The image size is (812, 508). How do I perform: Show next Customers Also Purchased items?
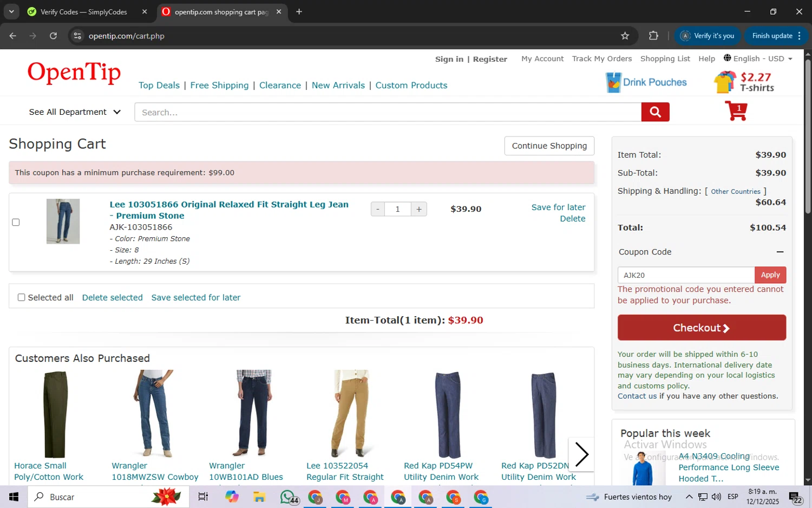tap(581, 454)
